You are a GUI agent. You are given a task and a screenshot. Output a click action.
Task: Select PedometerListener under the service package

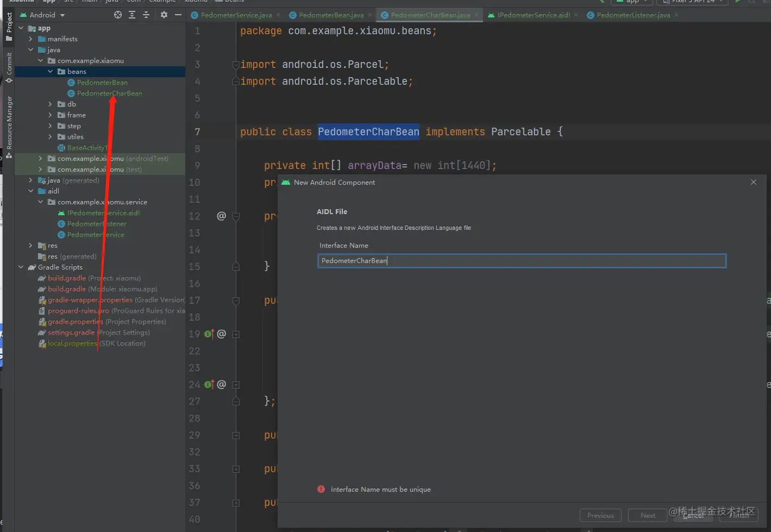pos(97,224)
